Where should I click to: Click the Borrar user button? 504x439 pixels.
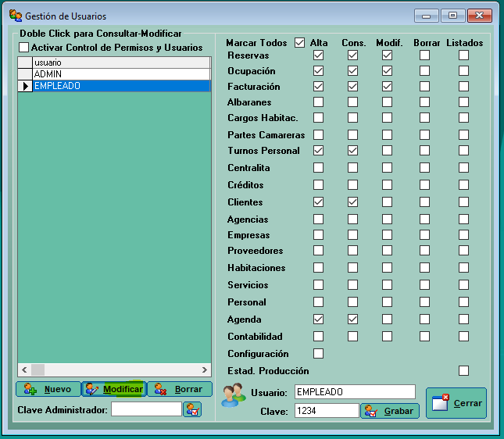coord(180,389)
